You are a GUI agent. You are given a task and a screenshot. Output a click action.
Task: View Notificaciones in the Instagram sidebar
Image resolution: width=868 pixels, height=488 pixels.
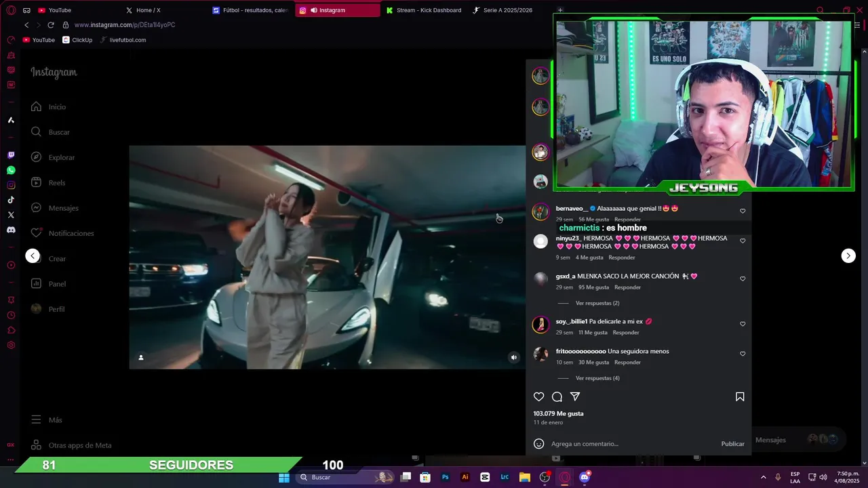click(62, 233)
